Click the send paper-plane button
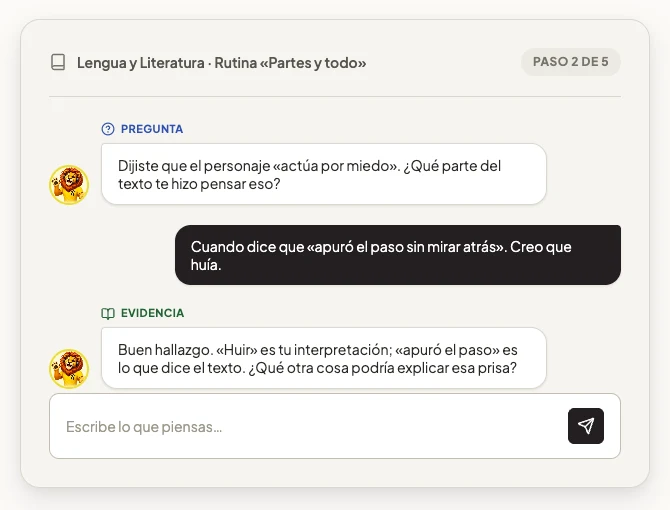 point(586,426)
